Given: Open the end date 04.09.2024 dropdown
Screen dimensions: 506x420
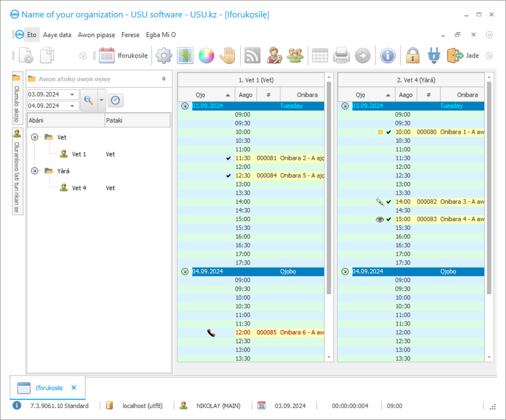Looking at the screenshot, I should (72, 106).
